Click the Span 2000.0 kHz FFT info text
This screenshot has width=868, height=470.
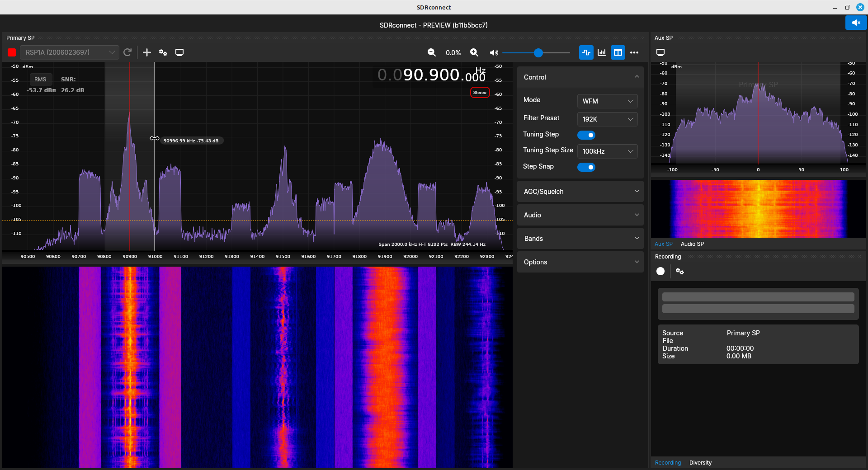point(432,244)
